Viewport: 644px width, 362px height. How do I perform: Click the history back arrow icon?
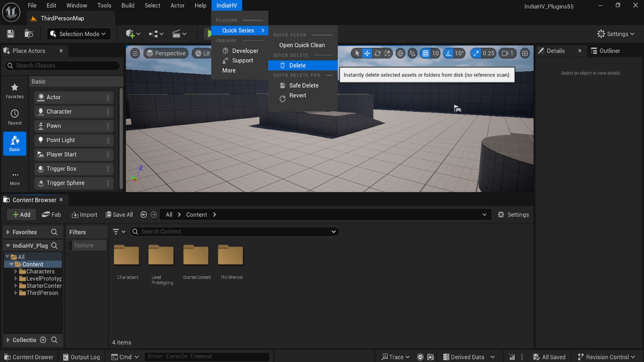click(x=144, y=215)
